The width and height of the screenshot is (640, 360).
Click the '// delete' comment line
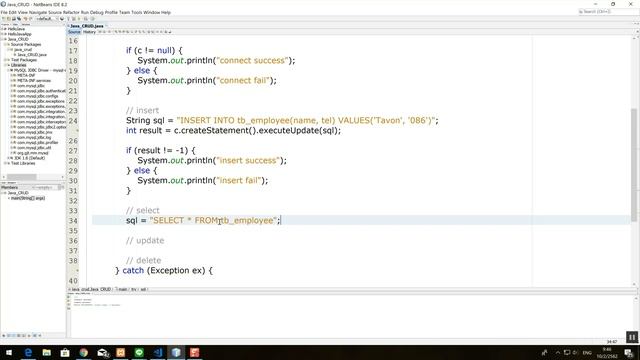coord(143,260)
